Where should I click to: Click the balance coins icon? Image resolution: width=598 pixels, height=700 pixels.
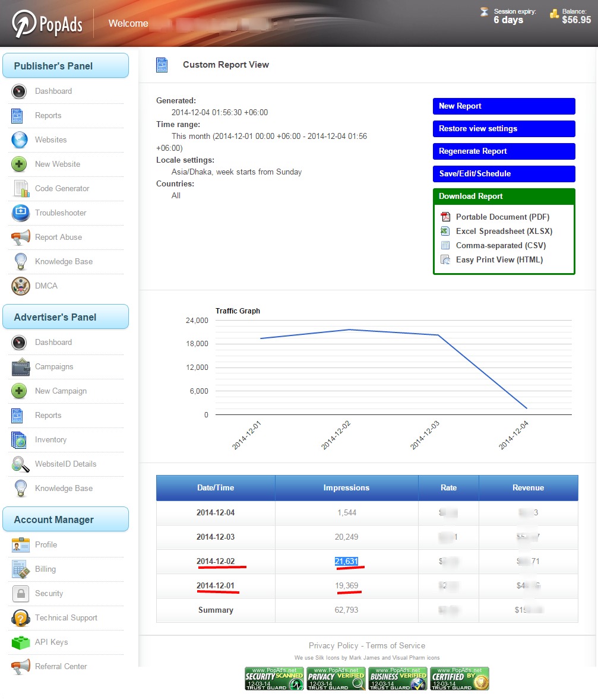click(554, 14)
